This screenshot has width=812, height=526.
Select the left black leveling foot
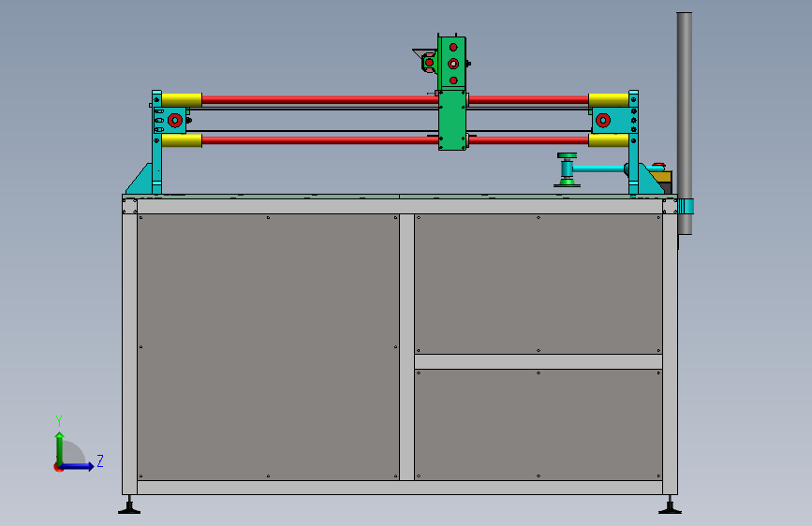pyautogui.click(x=129, y=505)
